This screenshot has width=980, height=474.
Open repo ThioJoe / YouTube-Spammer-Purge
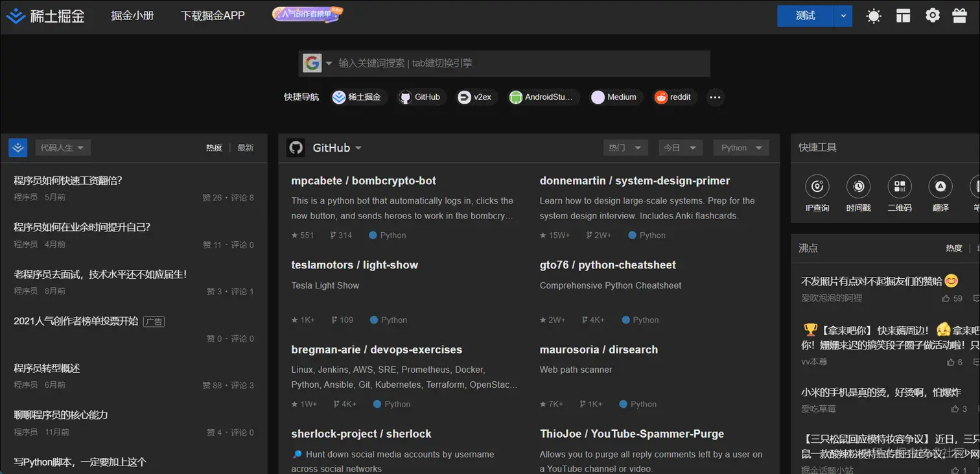(x=631, y=434)
